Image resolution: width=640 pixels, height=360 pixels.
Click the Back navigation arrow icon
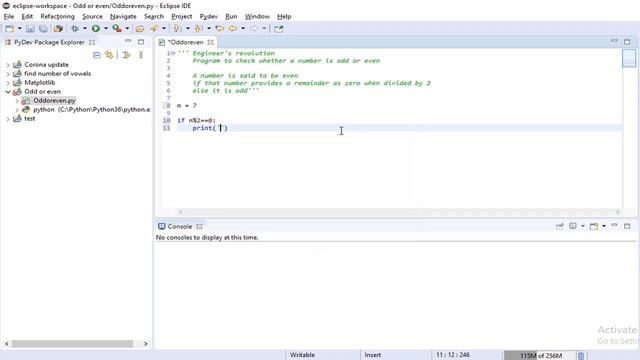click(x=233, y=29)
